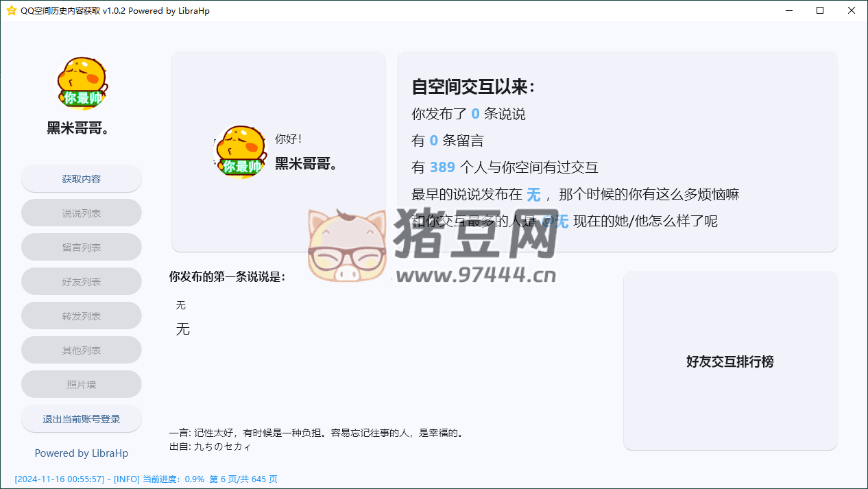Click the progress log in the status bar
The height and width of the screenshot is (489, 868).
point(146,479)
